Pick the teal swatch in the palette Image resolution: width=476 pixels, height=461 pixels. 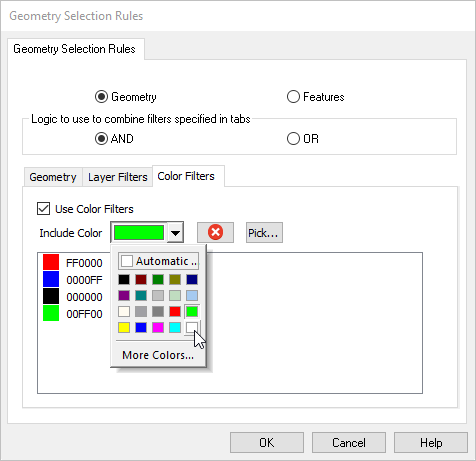(141, 295)
